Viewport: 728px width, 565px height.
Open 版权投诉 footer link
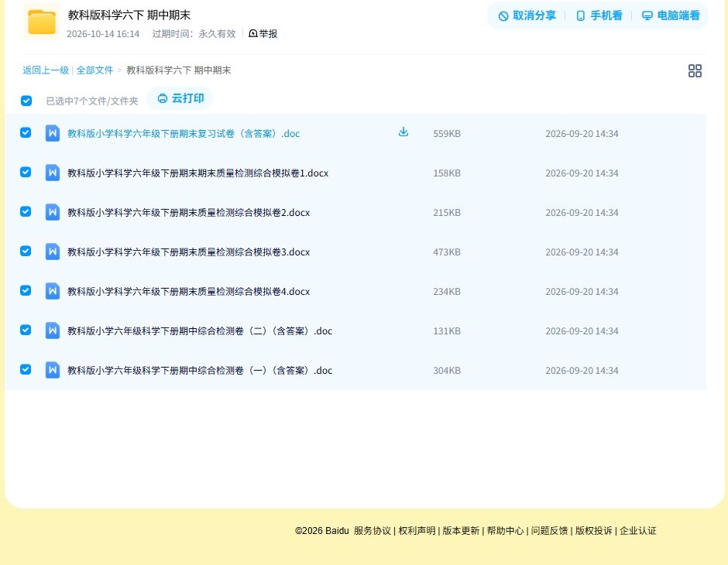tap(594, 531)
